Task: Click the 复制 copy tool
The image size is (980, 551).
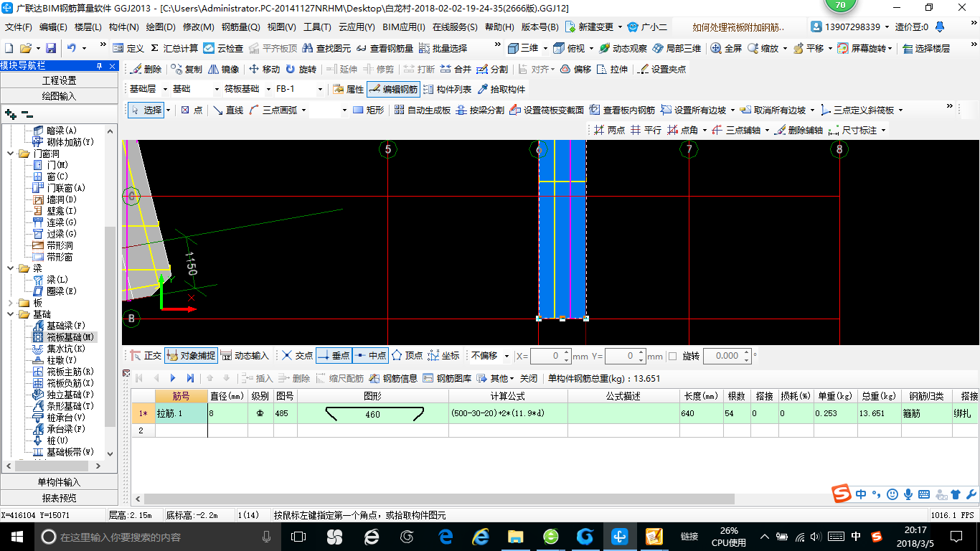Action: (x=187, y=70)
